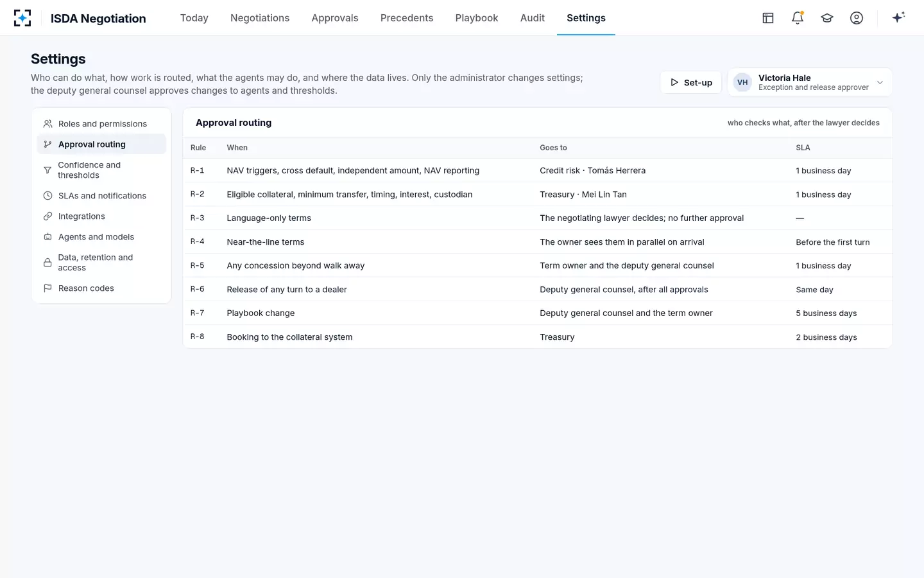Select 'Booking to the collateral system' rule
Screen dimensions: 924x578
click(x=289, y=337)
